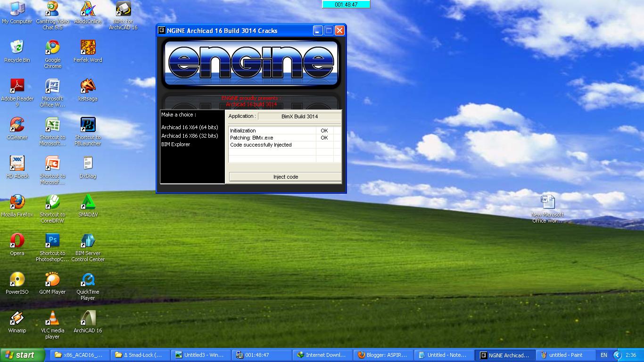Select Ferfek Word desktop icon
Screen dimensions: 644x362
click(88, 51)
